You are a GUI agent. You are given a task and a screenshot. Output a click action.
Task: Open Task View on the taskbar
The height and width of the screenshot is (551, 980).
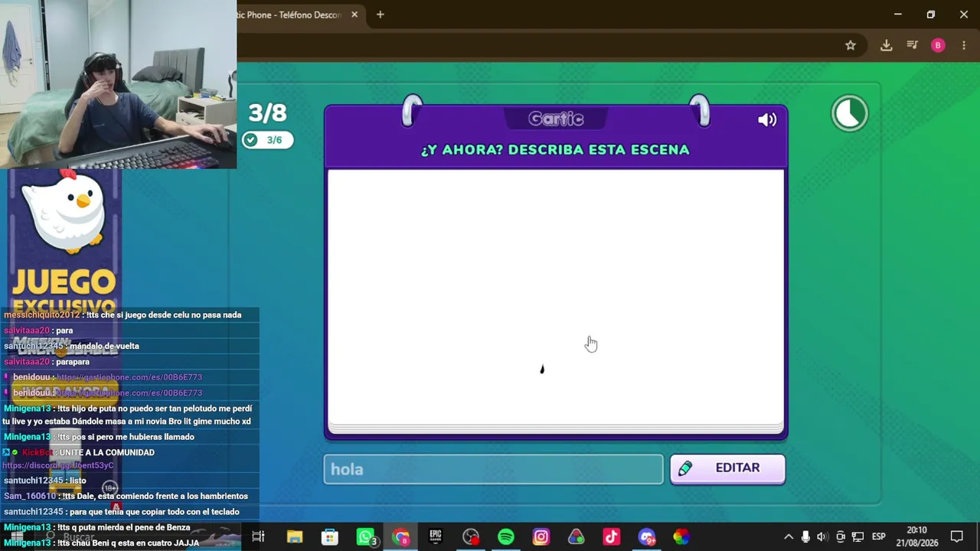tap(258, 536)
